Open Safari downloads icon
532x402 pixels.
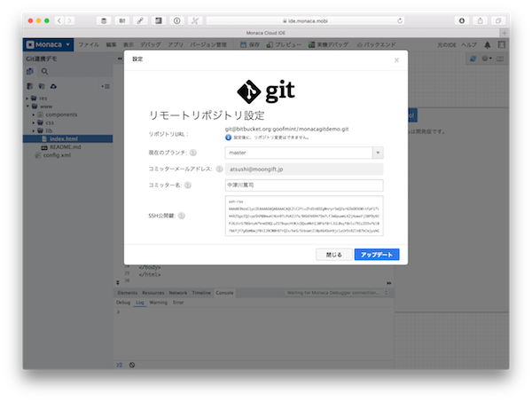pyautogui.click(x=462, y=20)
